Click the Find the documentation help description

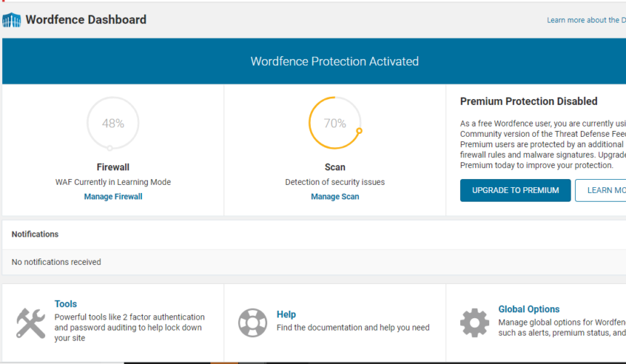353,328
